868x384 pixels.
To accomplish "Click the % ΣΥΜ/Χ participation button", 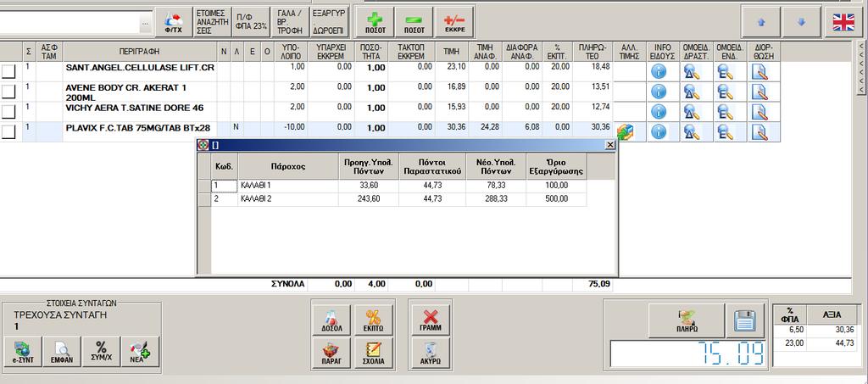I will [102, 353].
